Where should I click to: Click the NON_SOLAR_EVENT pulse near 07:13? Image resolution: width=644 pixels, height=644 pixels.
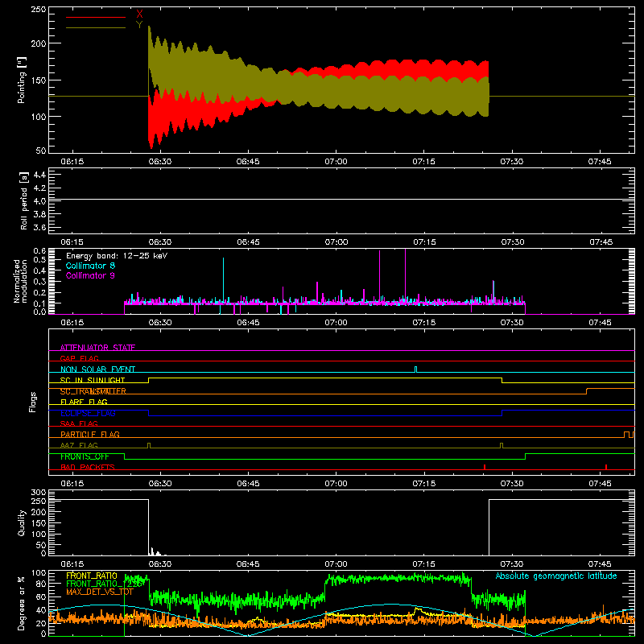pyautogui.click(x=416, y=369)
